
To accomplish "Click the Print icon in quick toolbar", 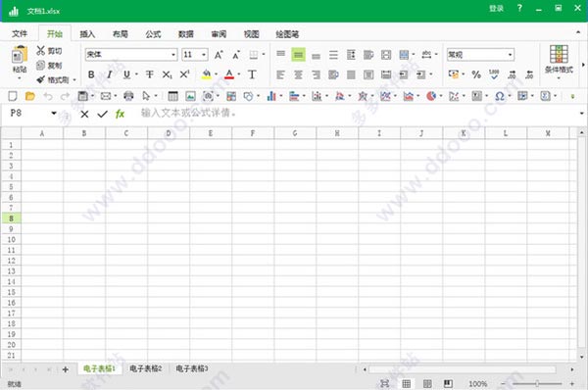I will tap(128, 96).
